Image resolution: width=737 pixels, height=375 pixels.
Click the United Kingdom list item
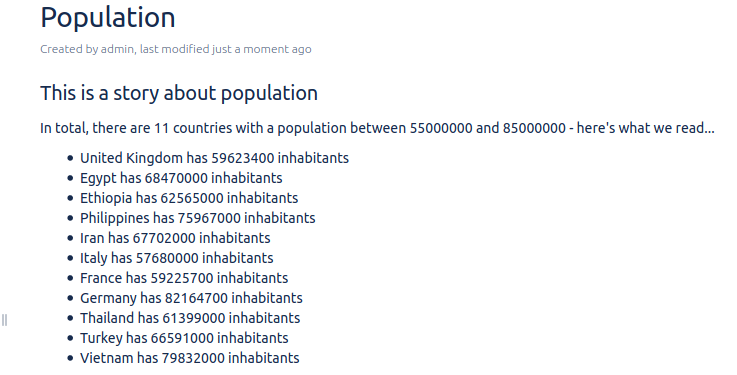[214, 158]
